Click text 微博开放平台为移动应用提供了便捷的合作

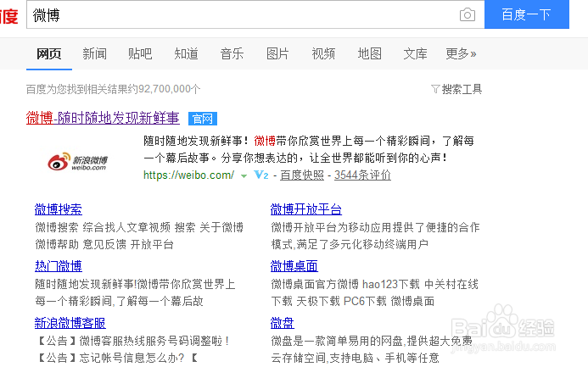click(x=375, y=227)
